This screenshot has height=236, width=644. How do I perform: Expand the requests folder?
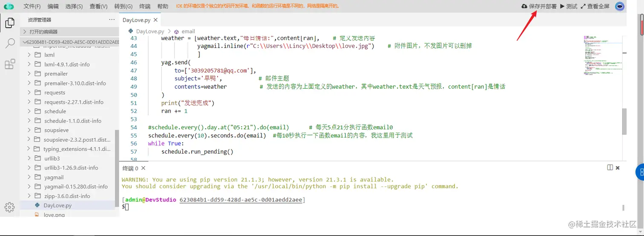[x=28, y=93]
